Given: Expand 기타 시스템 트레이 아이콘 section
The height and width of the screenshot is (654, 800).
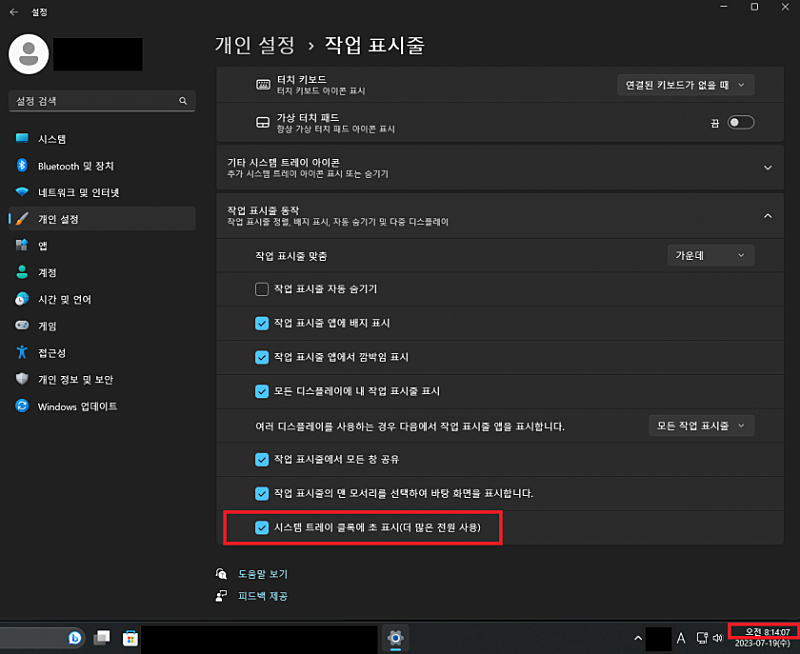Looking at the screenshot, I should click(767, 167).
